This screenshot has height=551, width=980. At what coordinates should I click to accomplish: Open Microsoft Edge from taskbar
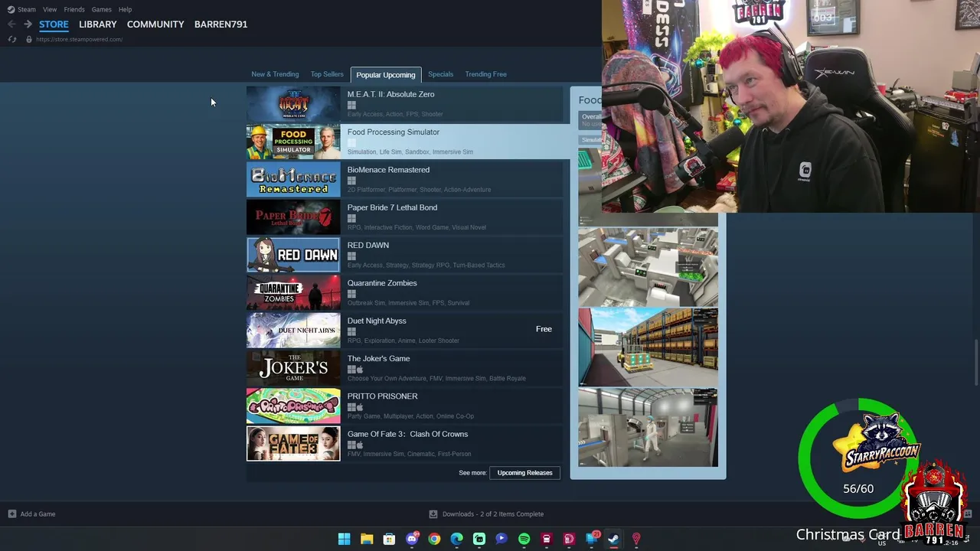(456, 539)
